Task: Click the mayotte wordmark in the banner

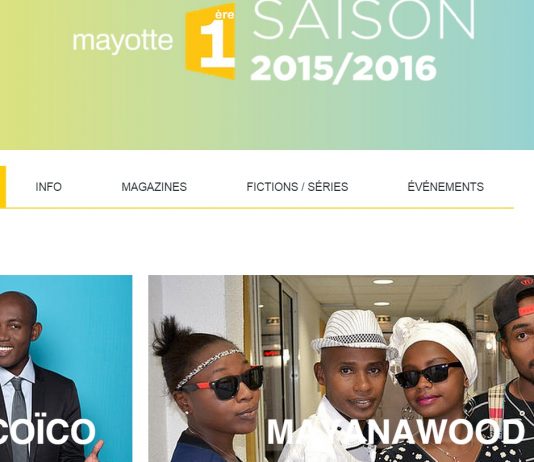Action: click(123, 41)
